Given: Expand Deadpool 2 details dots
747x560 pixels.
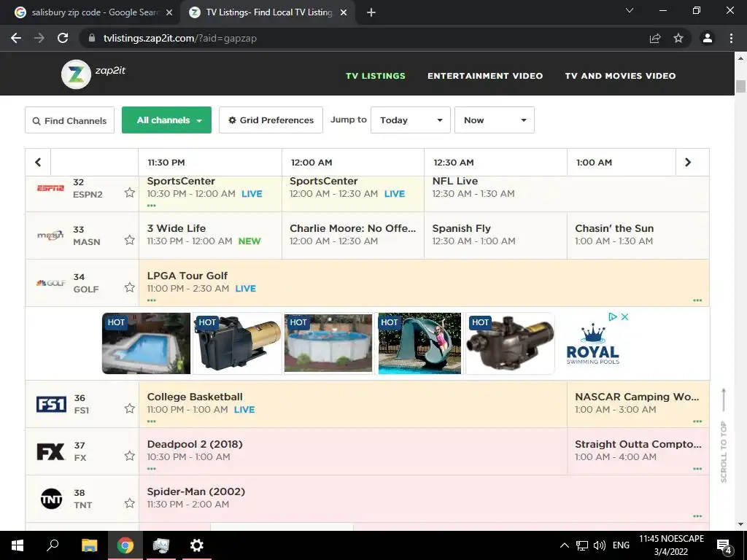Looking at the screenshot, I should click(x=152, y=469).
